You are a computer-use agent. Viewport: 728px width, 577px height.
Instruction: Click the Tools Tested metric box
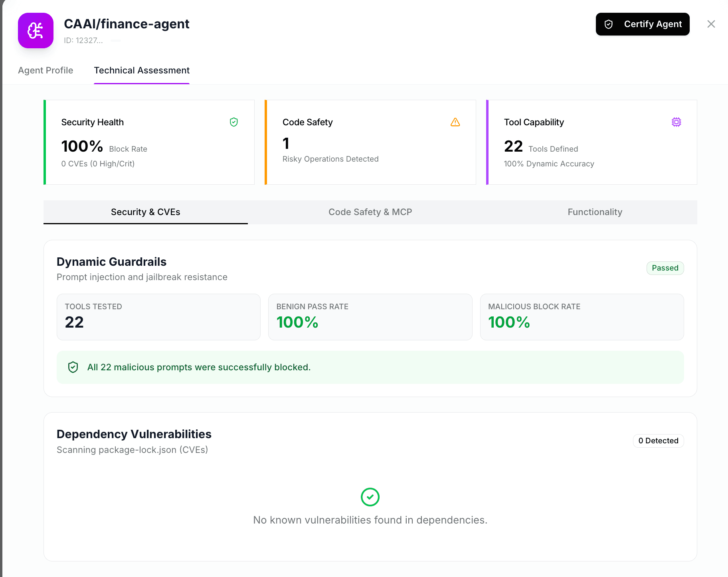pyautogui.click(x=158, y=317)
